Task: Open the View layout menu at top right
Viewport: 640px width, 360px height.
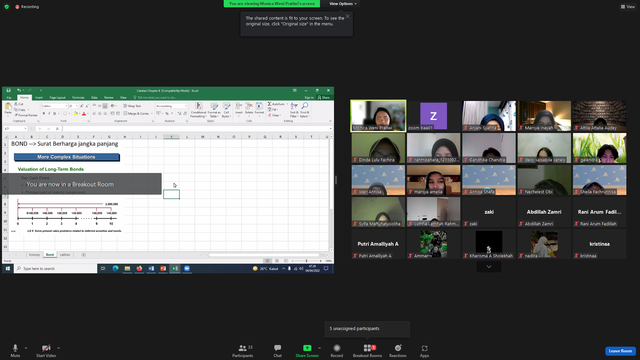Action: pos(628,7)
